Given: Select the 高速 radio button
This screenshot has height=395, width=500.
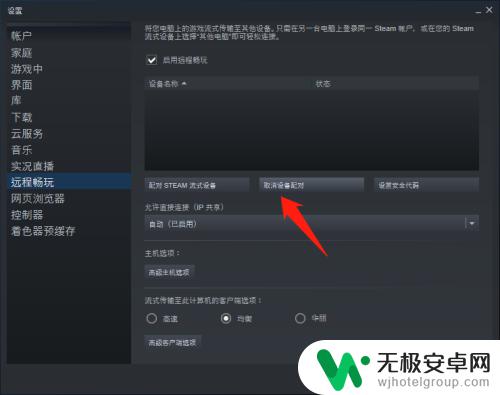Looking at the screenshot, I should click(x=152, y=318).
